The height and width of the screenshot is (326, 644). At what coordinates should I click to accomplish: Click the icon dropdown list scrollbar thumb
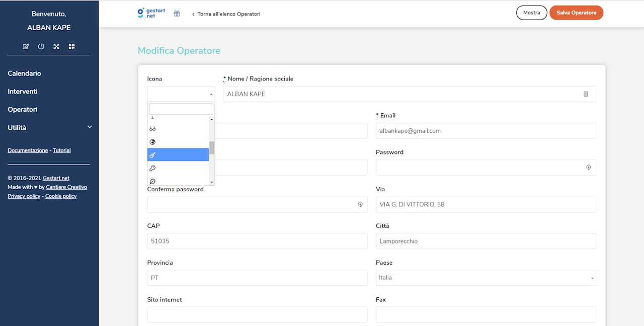(212, 148)
